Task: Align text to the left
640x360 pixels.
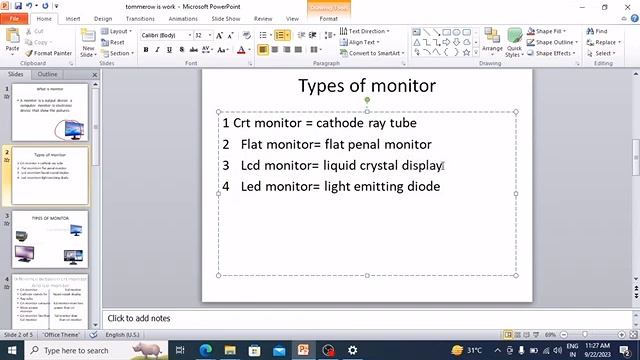Action: point(263,50)
